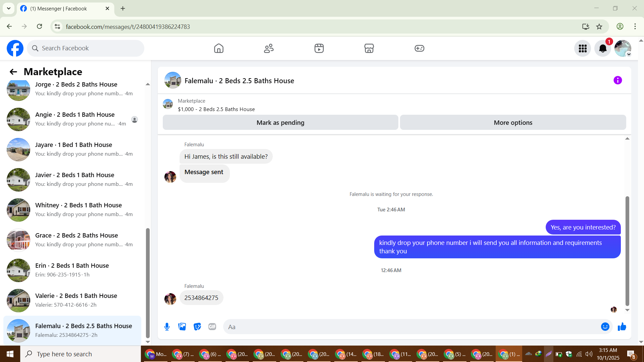Image resolution: width=644 pixels, height=362 pixels.
Task: Select Falemalu 2 Beds 2.5 Baths conversation
Action: pos(72,330)
